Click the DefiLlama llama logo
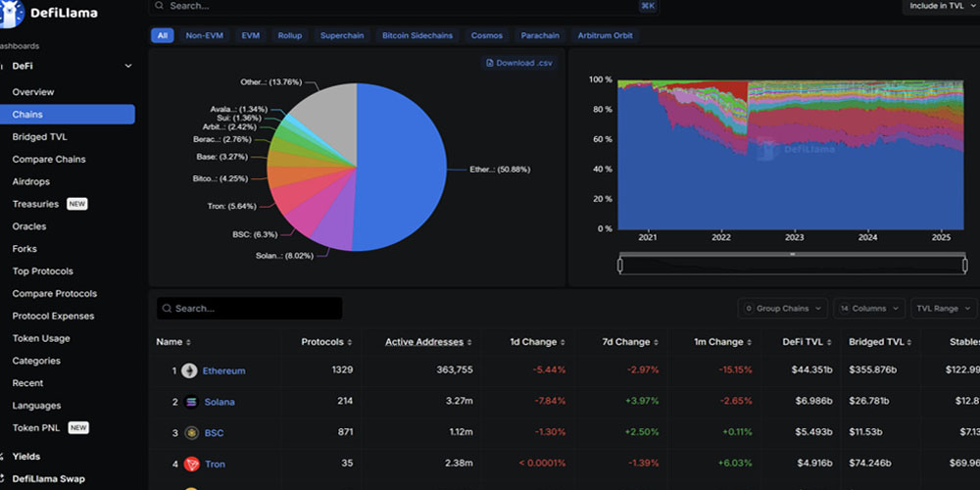The image size is (980, 490). pyautogui.click(x=12, y=12)
